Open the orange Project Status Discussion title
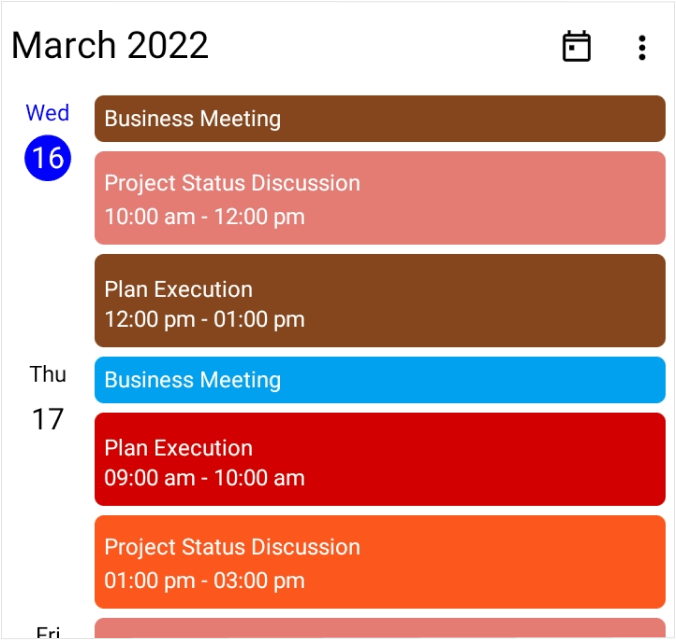This screenshot has height=640, width=676. point(232,547)
